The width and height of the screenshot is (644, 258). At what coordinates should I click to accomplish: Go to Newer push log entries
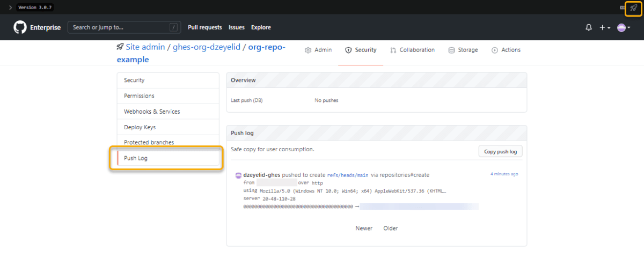coord(364,228)
